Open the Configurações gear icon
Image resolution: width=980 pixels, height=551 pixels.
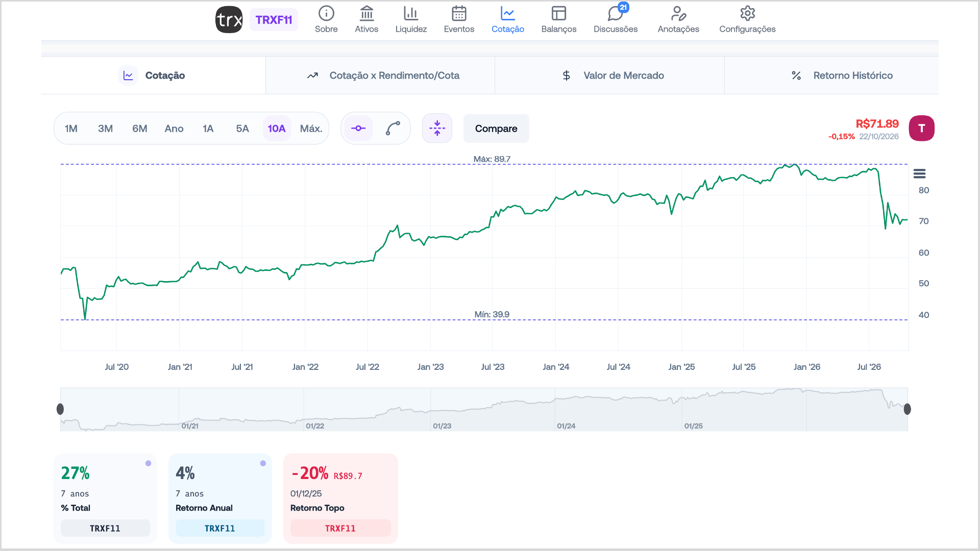pos(747,13)
